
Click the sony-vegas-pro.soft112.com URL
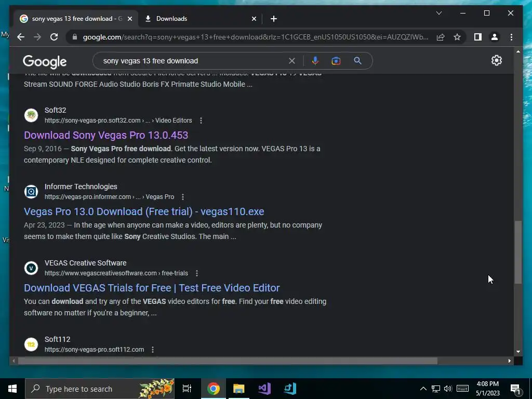point(95,350)
